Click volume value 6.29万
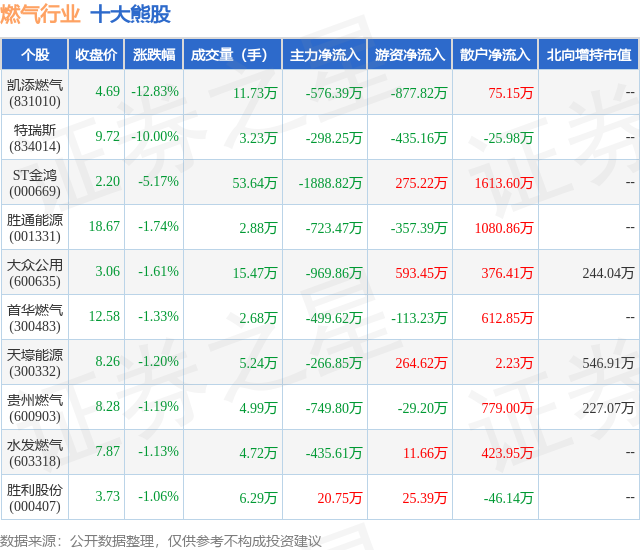Viewport: 640px width, 550px height. pyautogui.click(x=258, y=498)
